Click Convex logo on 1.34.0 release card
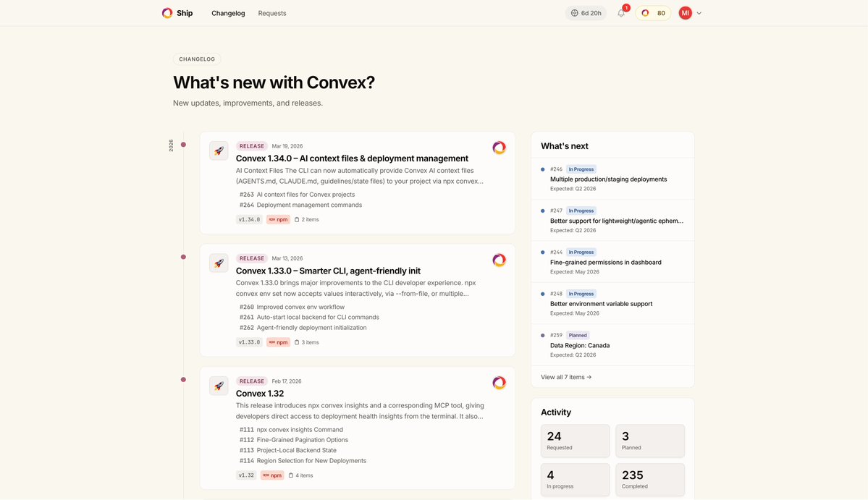868x500 pixels. pos(500,148)
